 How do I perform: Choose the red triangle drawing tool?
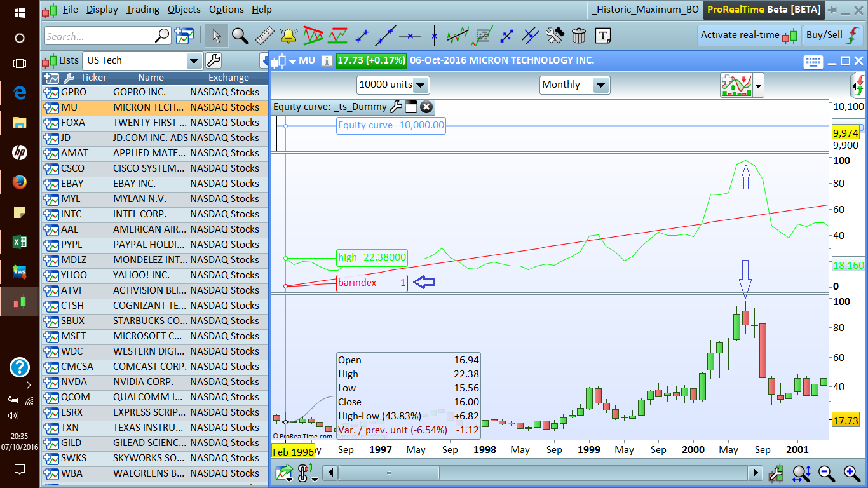click(313, 36)
